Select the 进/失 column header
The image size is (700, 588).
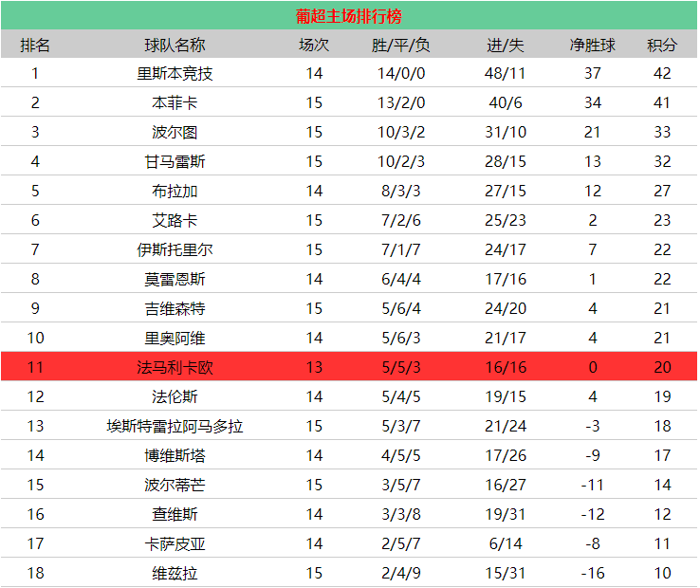click(505, 45)
